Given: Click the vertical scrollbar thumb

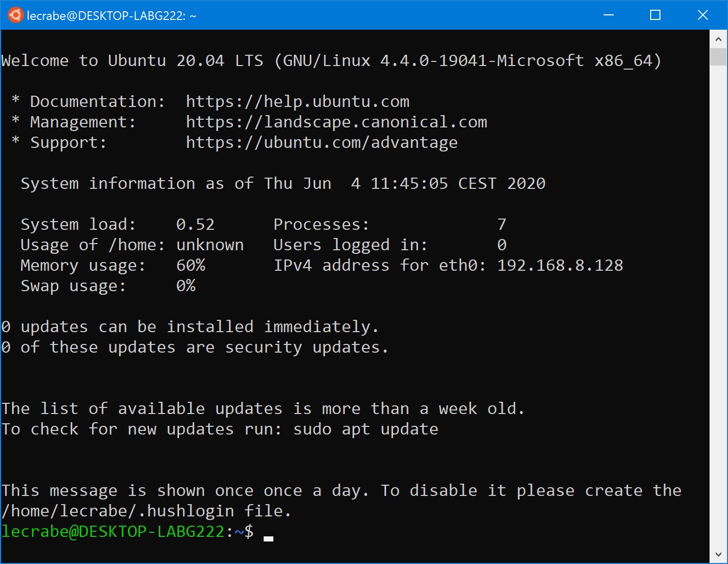Looking at the screenshot, I should (718, 57).
